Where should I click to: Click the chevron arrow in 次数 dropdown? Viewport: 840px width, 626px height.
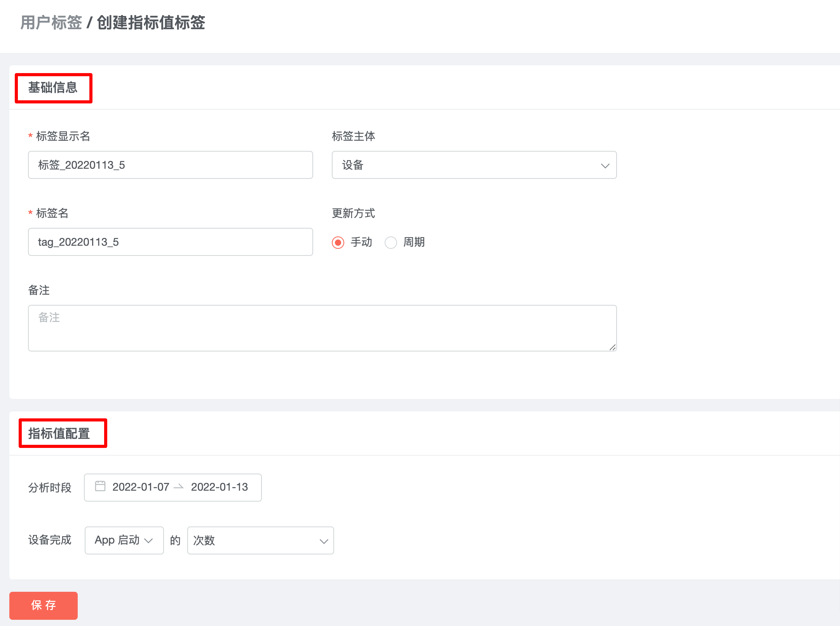[x=324, y=541]
